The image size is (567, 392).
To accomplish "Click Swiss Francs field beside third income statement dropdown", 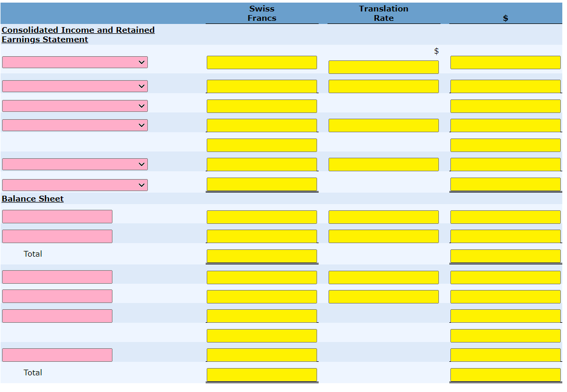I will pos(262,106).
